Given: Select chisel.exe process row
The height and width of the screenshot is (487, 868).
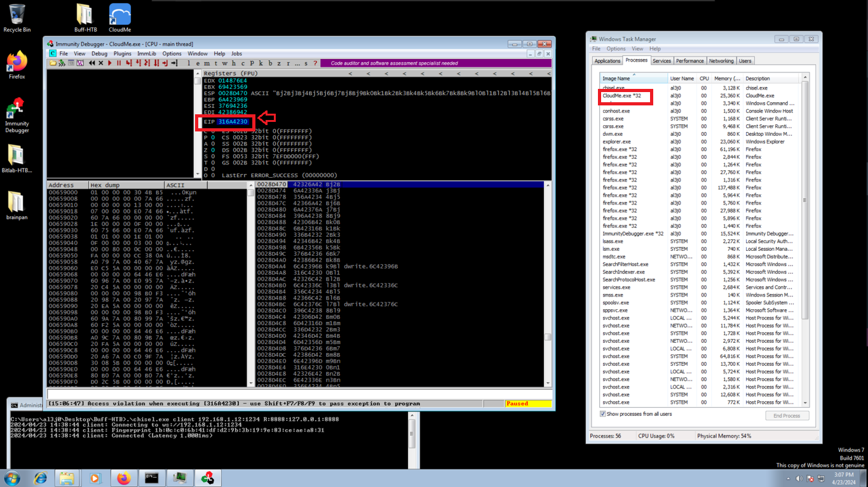Looking at the screenshot, I should tap(701, 88).
